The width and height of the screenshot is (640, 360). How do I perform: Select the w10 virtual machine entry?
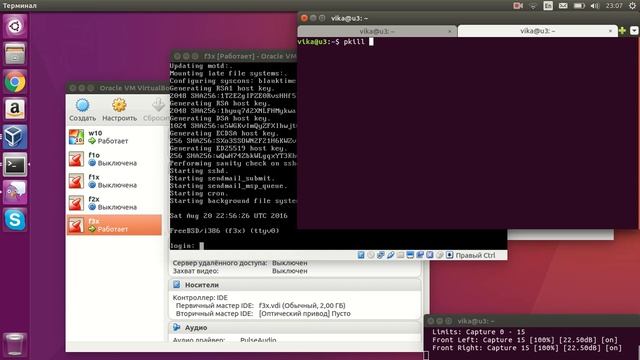114,137
